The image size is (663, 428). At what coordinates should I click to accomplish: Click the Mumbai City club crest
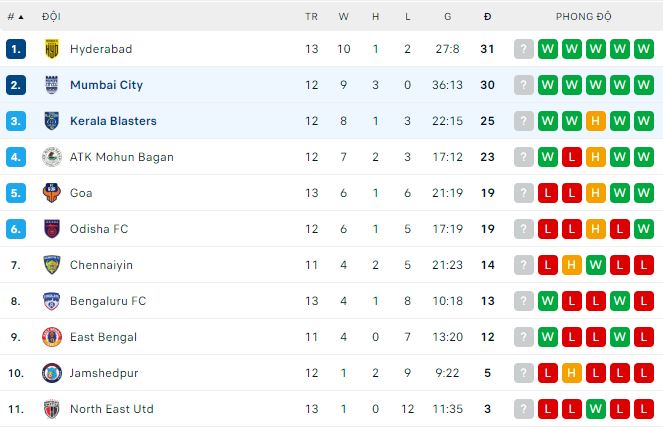51,85
